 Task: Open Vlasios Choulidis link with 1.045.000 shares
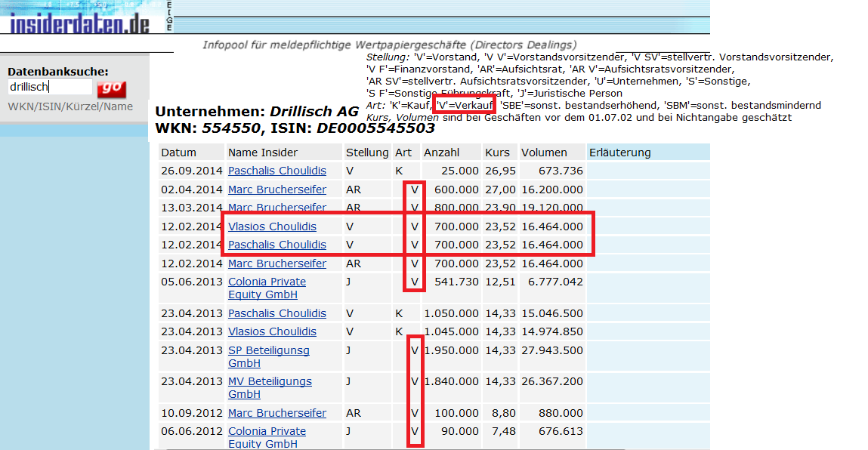tap(273, 331)
